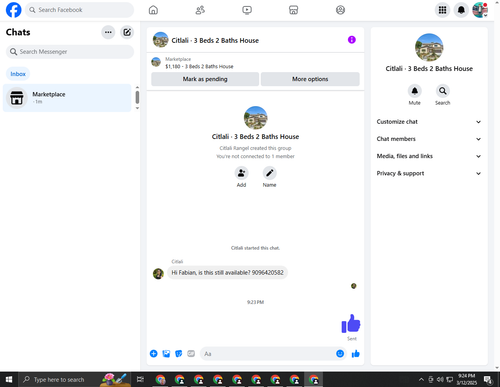The image size is (500, 387).
Task: Open the account profile picture menu
Action: [480, 10]
